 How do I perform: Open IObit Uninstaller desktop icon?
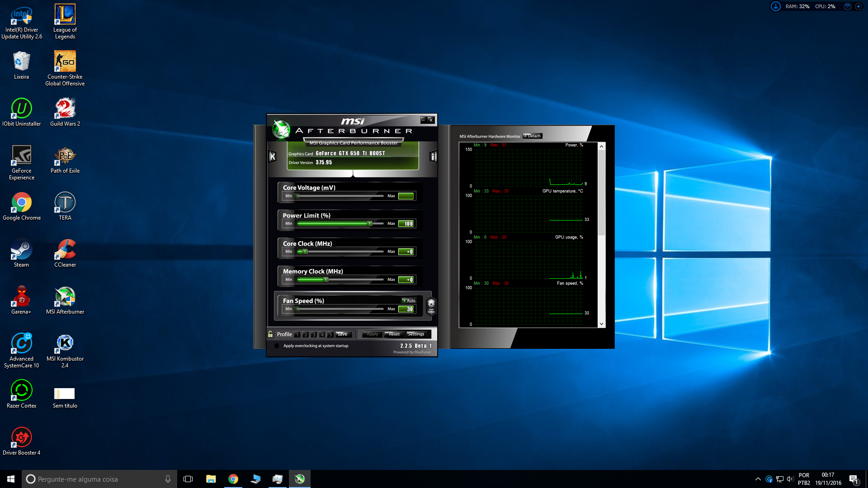pos(21,113)
